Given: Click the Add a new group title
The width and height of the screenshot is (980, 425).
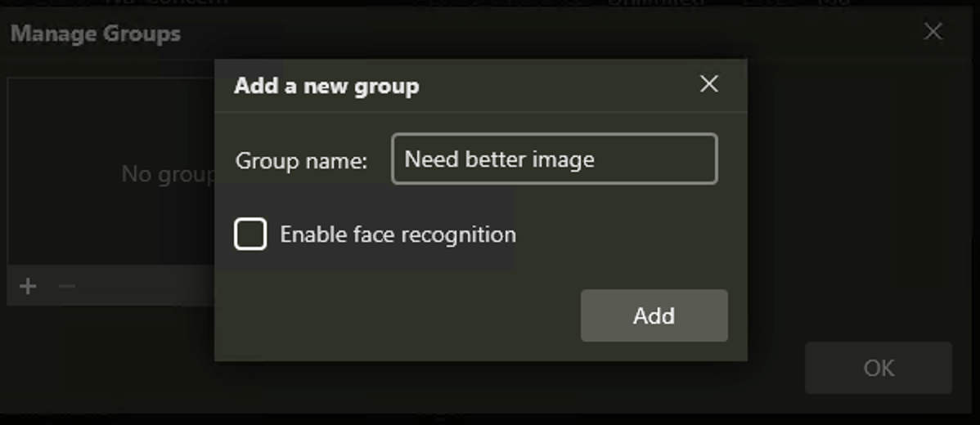Looking at the screenshot, I should (326, 86).
